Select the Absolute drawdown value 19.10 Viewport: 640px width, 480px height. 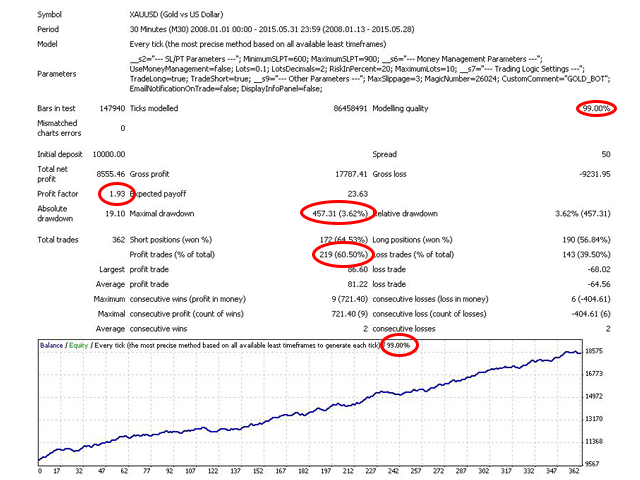115,213
